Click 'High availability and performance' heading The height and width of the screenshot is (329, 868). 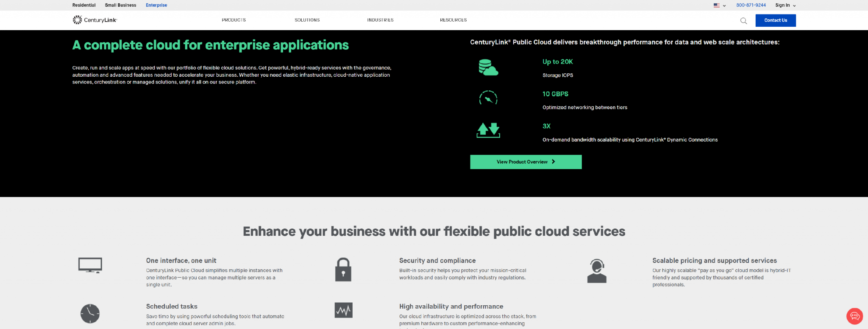click(x=451, y=307)
